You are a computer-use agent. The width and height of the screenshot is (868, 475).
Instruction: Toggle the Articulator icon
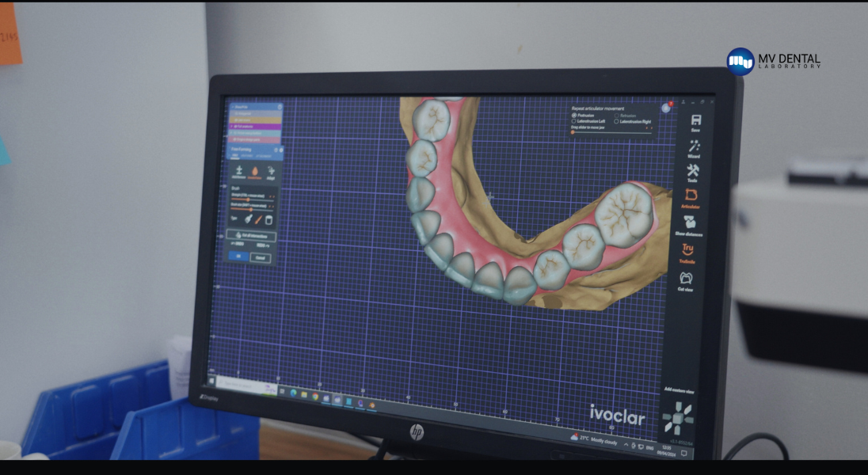(x=691, y=195)
